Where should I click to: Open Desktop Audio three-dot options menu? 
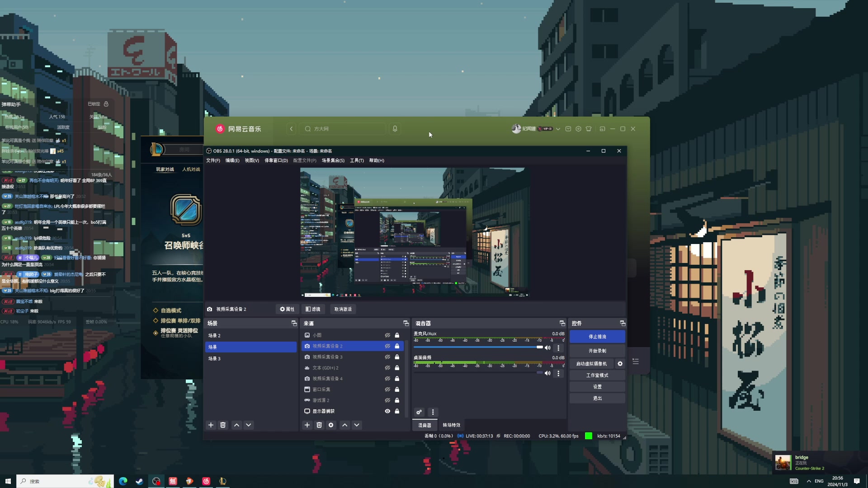click(x=558, y=373)
